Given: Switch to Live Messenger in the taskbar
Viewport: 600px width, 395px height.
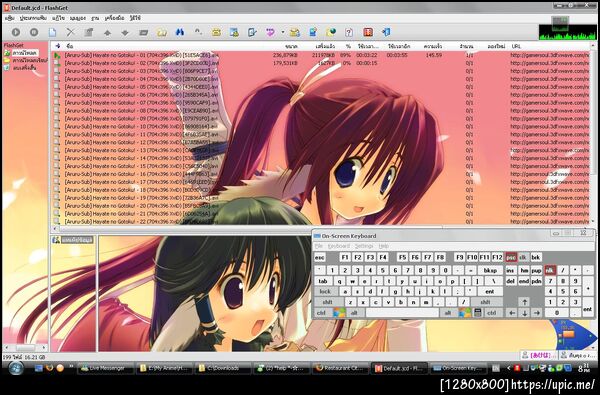Looking at the screenshot, I should pyautogui.click(x=106, y=368).
